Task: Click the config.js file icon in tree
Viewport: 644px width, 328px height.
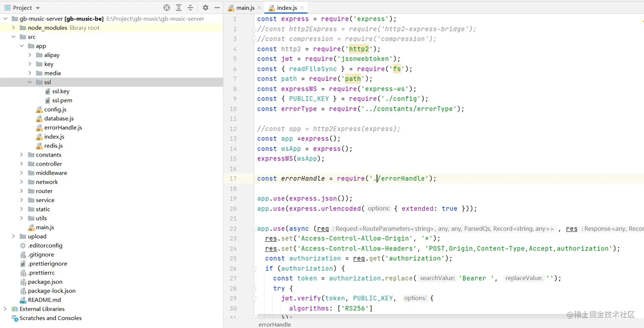Action: click(x=39, y=110)
